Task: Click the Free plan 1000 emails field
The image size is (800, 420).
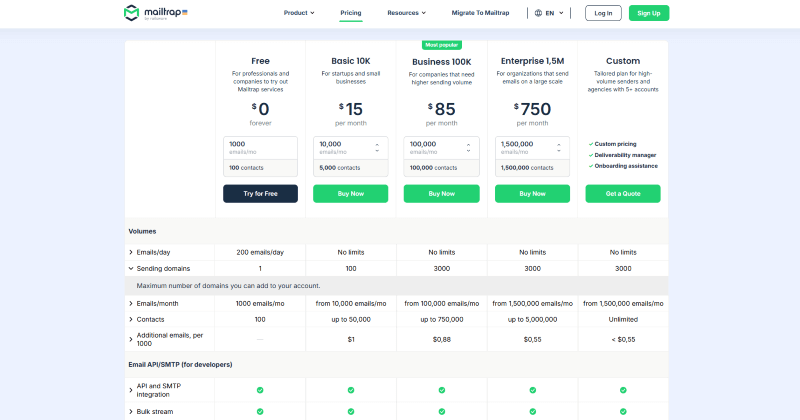Action: point(260,148)
